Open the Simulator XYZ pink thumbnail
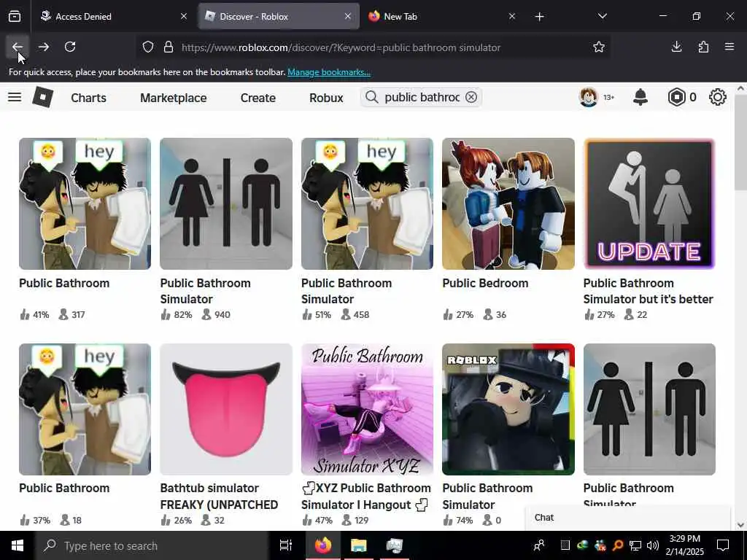The width and height of the screenshot is (747, 560). [368, 409]
